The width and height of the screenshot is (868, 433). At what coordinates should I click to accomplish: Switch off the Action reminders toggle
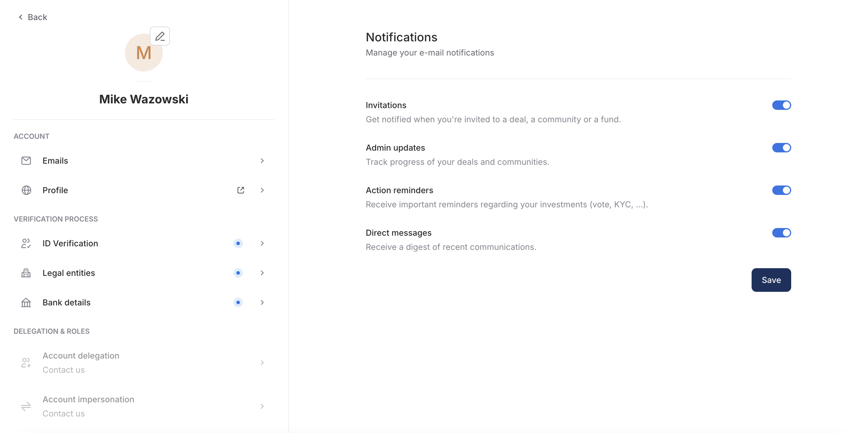[x=781, y=190]
